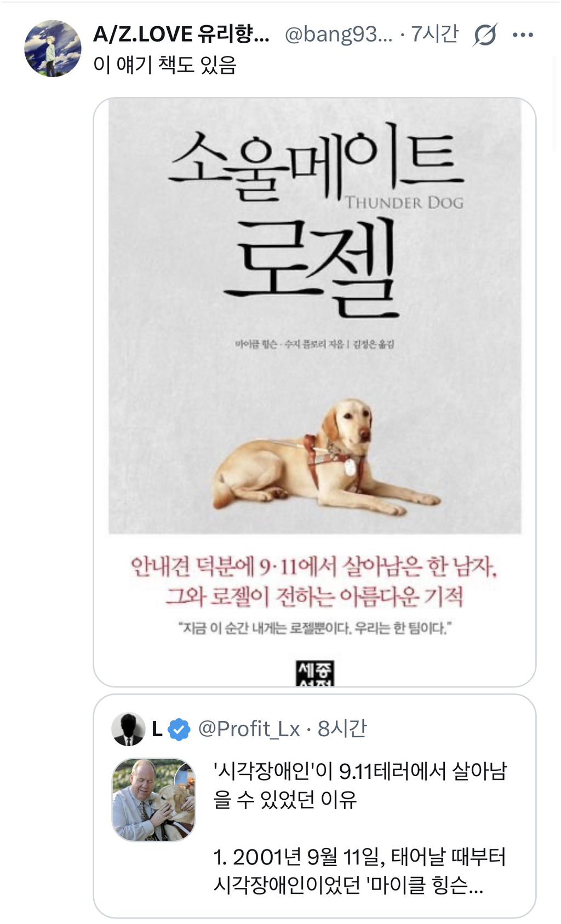The image size is (561, 924).
Task: Open the man hugging dog thumbnail
Action: pos(154,800)
